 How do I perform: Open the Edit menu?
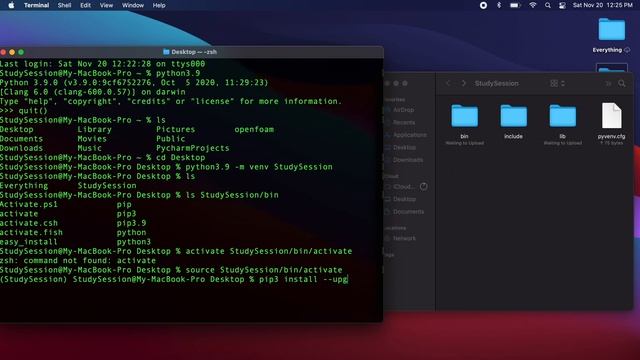[x=85, y=5]
